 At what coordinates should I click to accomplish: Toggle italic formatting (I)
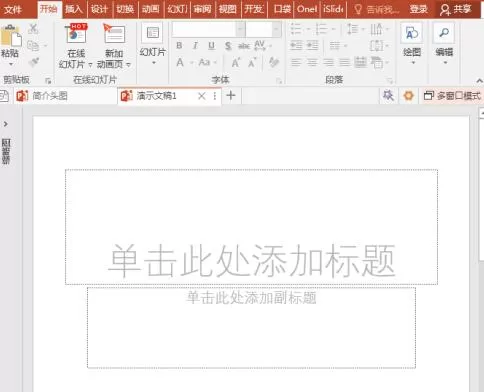coord(195,46)
